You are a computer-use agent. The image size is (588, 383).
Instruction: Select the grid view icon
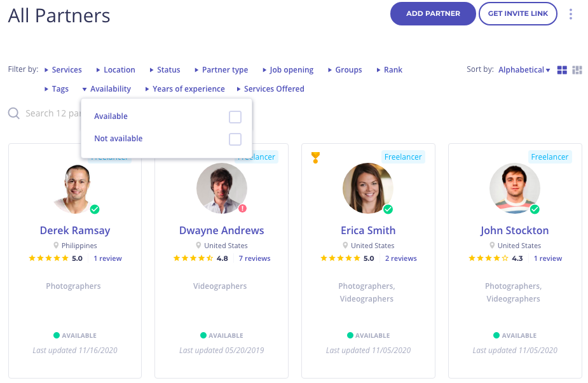pyautogui.click(x=562, y=70)
